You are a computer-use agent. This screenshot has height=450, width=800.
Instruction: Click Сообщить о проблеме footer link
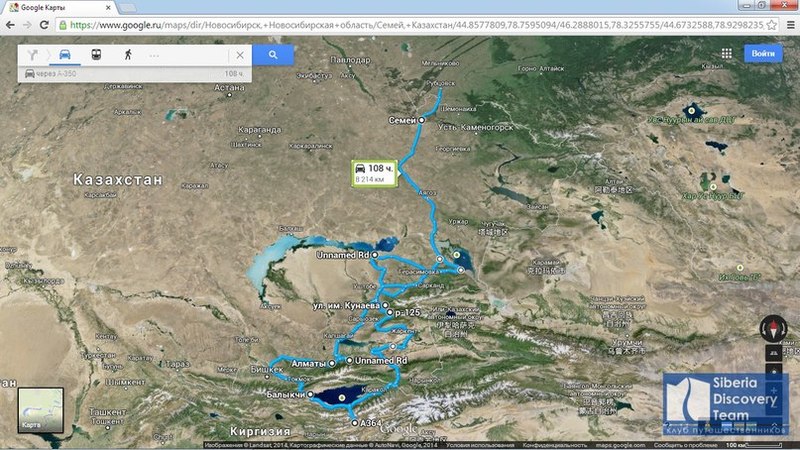pyautogui.click(x=685, y=445)
